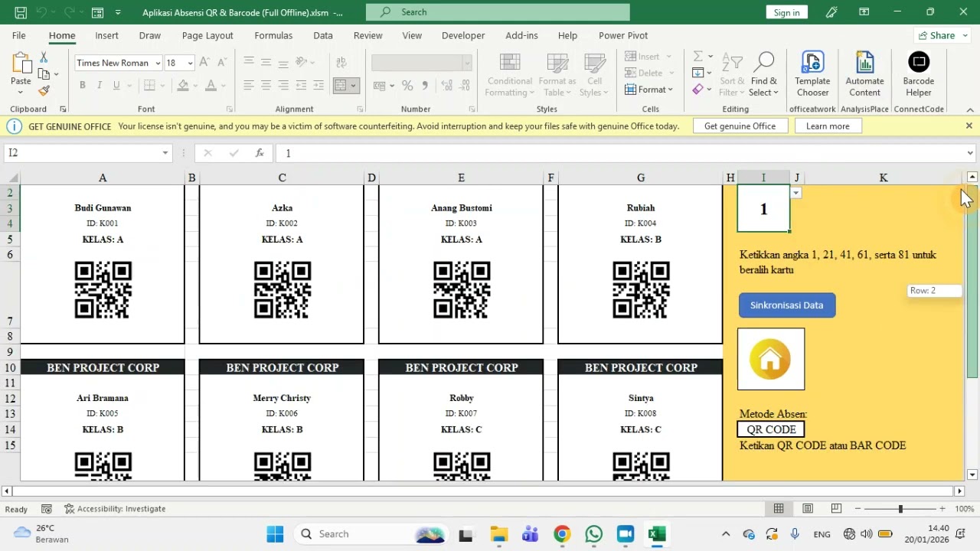The image size is (980, 551).
Task: Click the Learn more button
Action: pos(828,126)
